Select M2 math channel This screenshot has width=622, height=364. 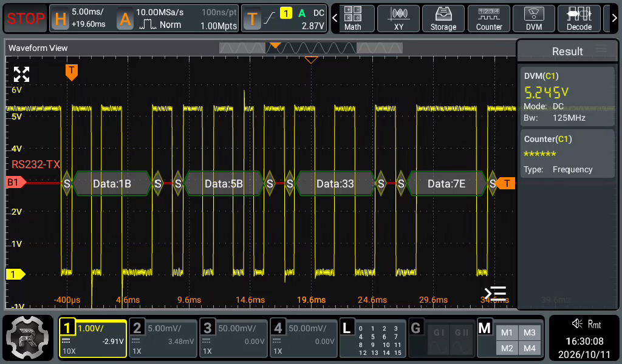(x=507, y=349)
